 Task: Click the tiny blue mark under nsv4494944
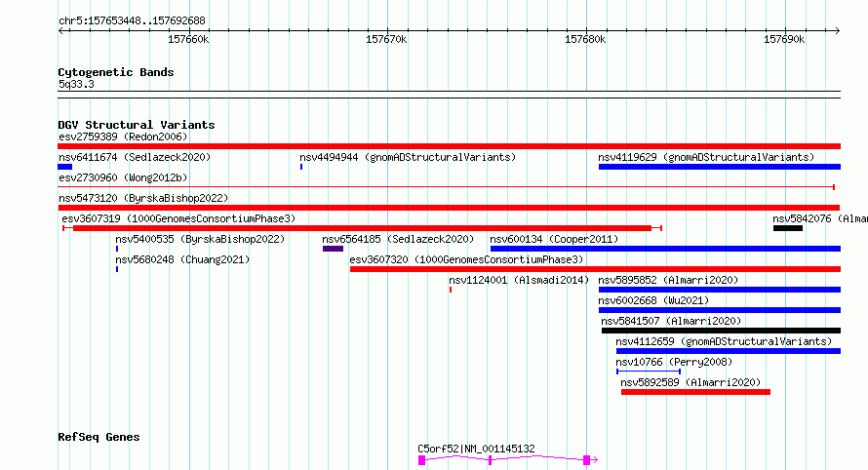(301, 167)
